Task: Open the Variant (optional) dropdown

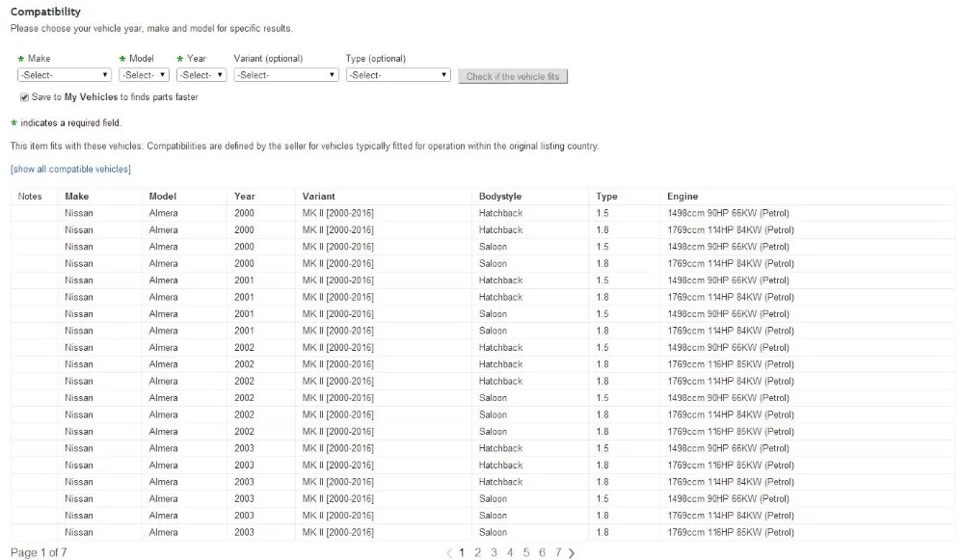Action: point(286,75)
